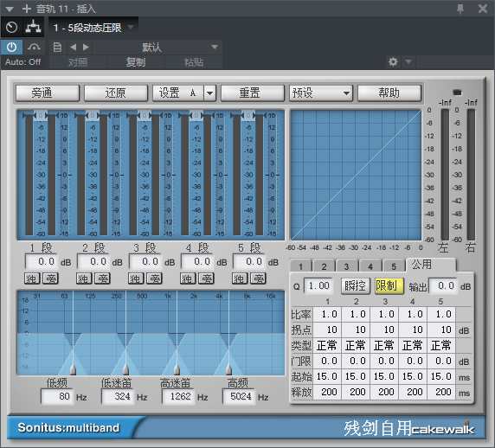
Task: Toggle the plugin power button
Action: 11,48
